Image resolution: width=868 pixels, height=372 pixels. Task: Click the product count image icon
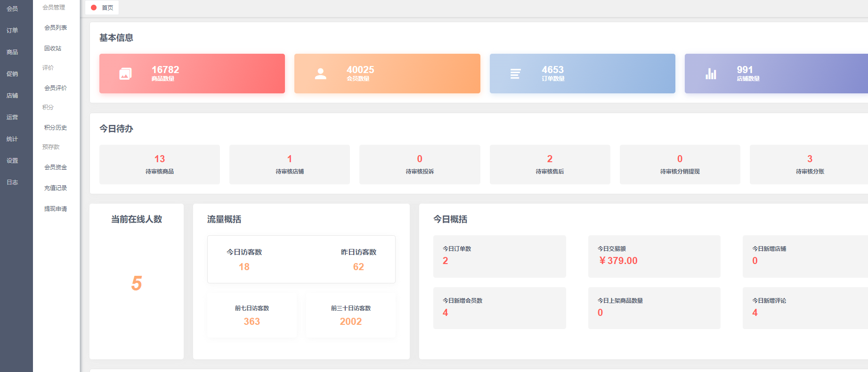(x=125, y=74)
